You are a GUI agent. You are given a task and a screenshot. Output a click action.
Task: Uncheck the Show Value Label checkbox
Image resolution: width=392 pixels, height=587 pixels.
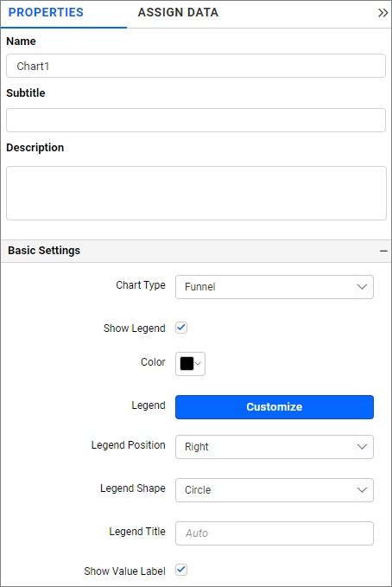(x=181, y=571)
